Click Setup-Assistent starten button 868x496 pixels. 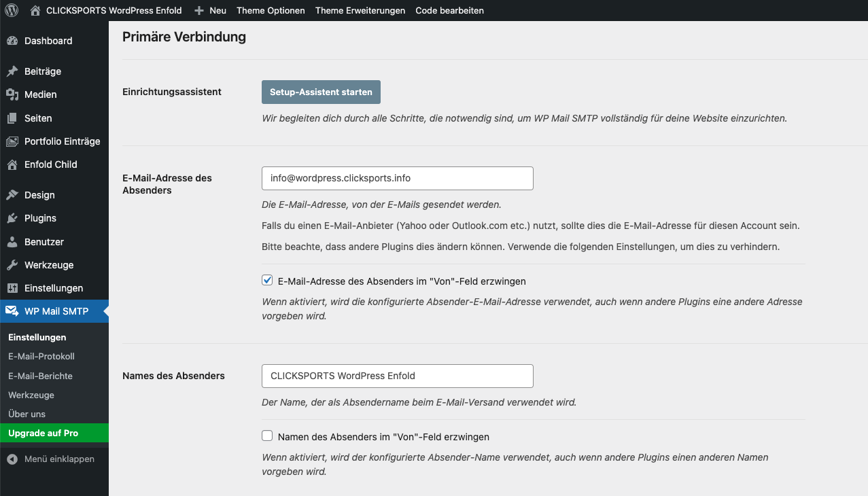coord(321,92)
